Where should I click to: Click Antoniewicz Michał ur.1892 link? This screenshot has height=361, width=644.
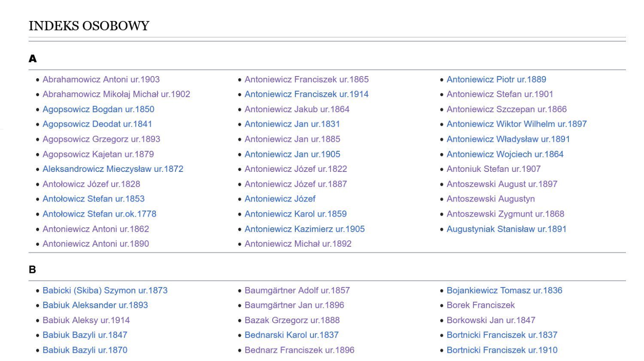[298, 244]
